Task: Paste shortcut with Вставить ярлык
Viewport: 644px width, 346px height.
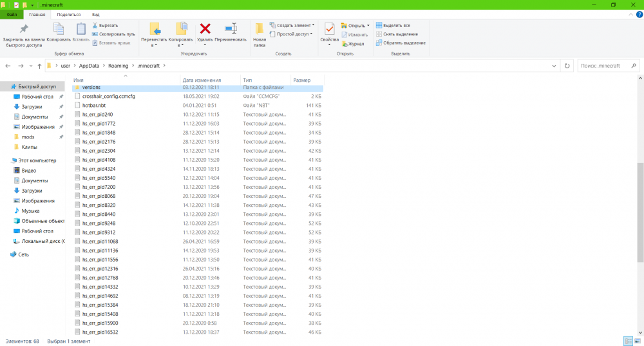Action: click(x=111, y=43)
